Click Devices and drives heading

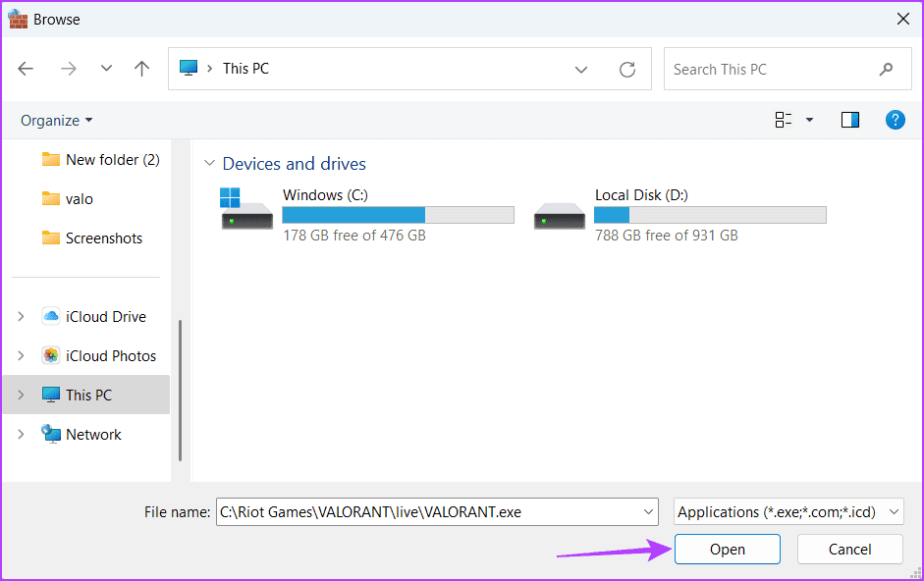(x=294, y=164)
